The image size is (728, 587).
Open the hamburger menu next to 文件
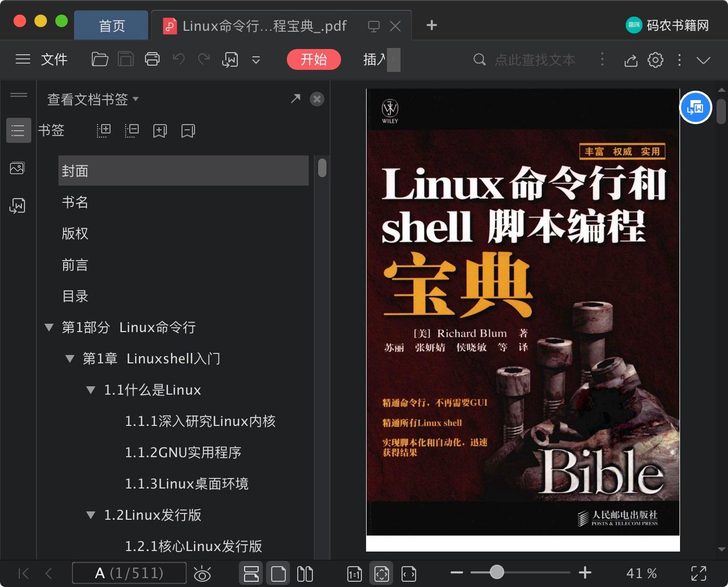tap(23, 59)
